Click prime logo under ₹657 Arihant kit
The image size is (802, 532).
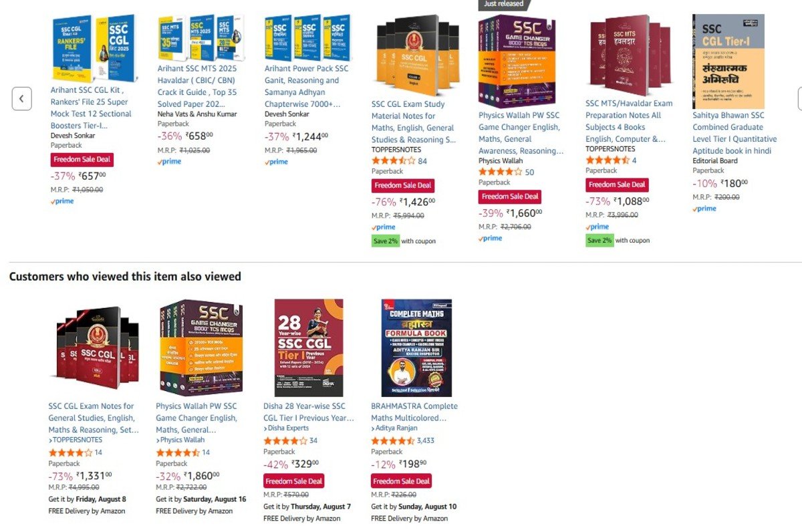(x=62, y=202)
